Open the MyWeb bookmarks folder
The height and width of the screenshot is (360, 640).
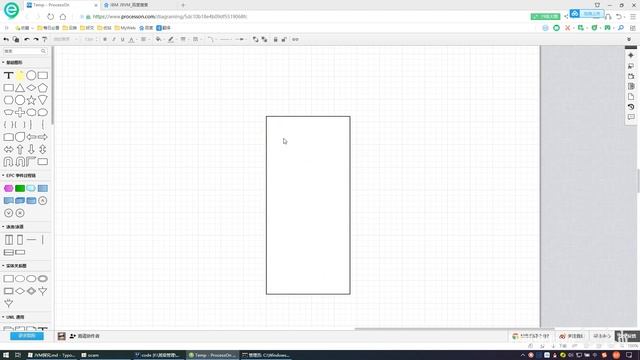(125, 28)
